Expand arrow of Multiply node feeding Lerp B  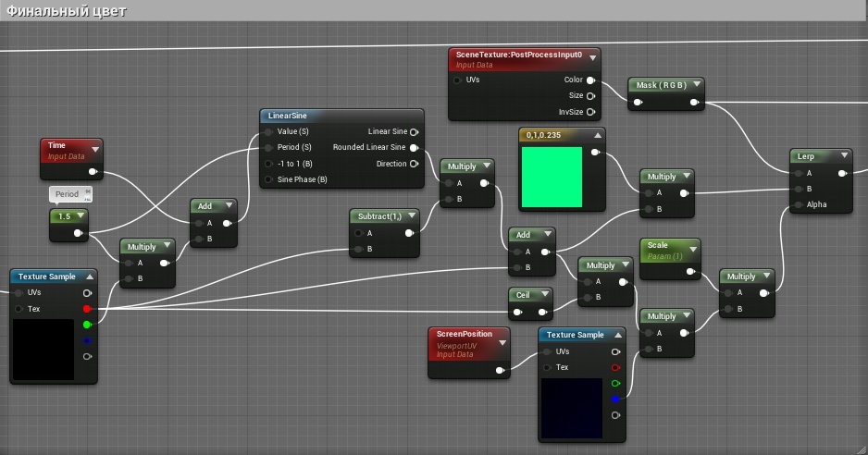687,176
